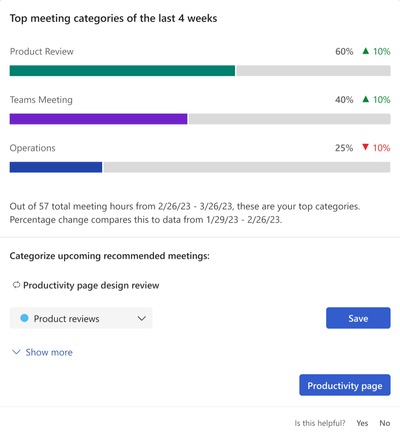Image resolution: width=400 pixels, height=436 pixels.
Task: Click the Product Review category label
Action: 42,51
